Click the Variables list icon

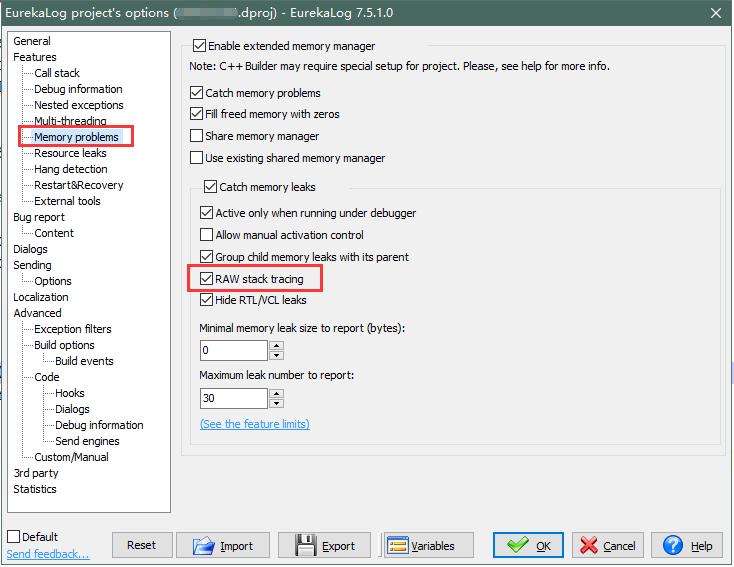coord(398,545)
